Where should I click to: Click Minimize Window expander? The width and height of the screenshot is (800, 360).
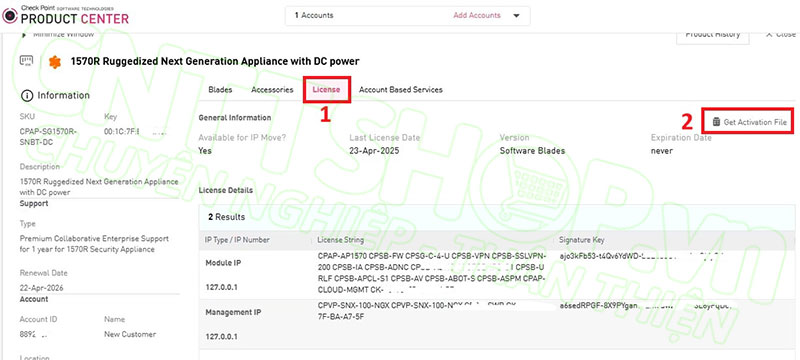(x=58, y=35)
